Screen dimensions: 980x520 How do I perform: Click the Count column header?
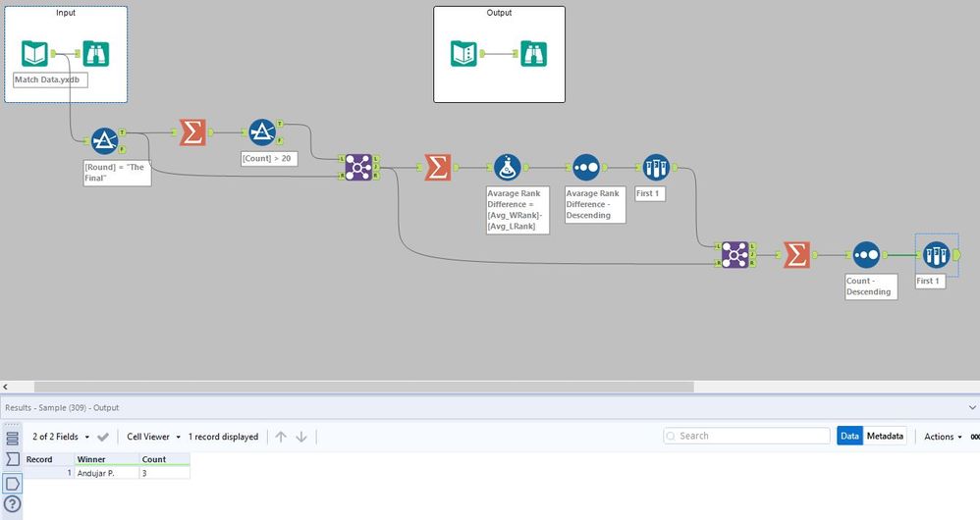(164, 459)
